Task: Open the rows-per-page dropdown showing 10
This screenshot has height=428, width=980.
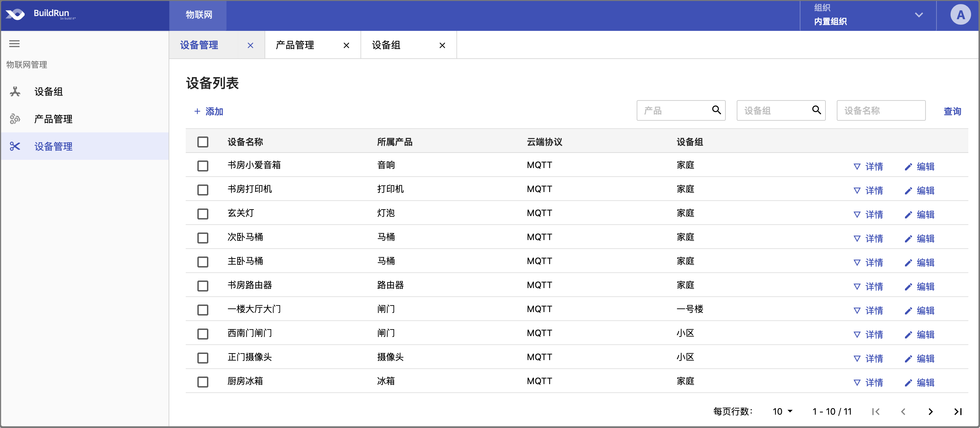Action: click(783, 411)
